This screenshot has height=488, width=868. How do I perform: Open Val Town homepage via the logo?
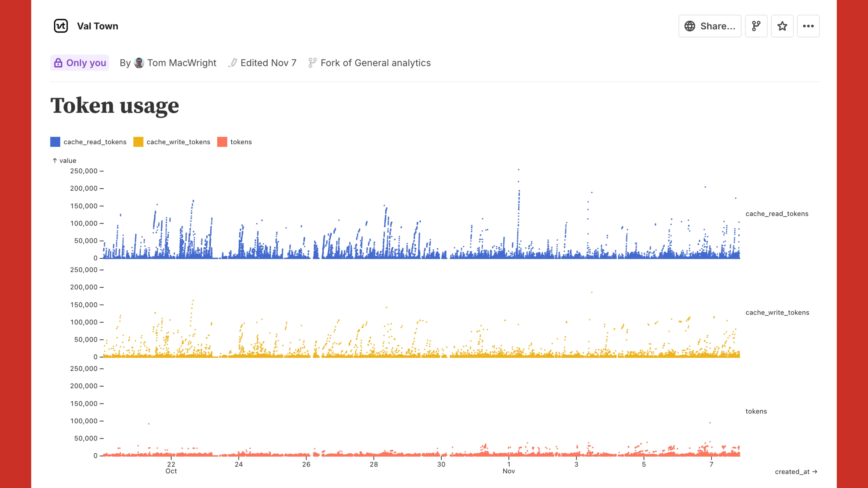(x=61, y=26)
